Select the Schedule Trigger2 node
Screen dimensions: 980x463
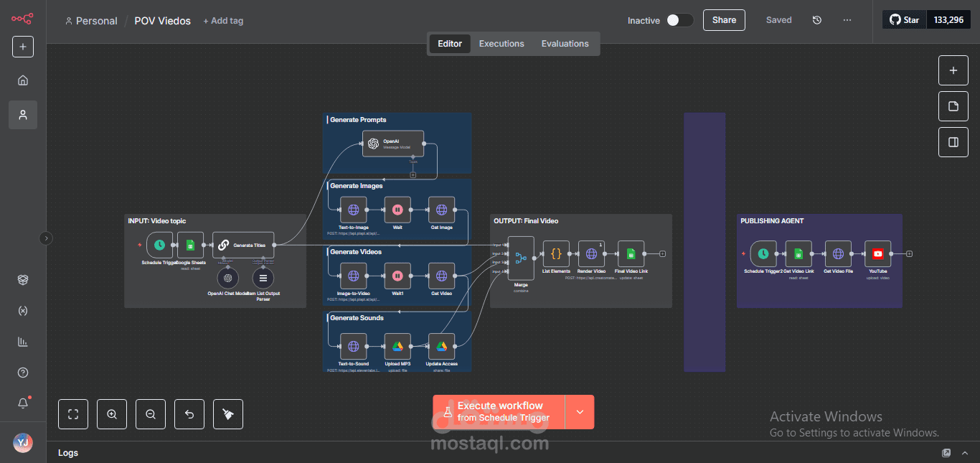tap(763, 253)
